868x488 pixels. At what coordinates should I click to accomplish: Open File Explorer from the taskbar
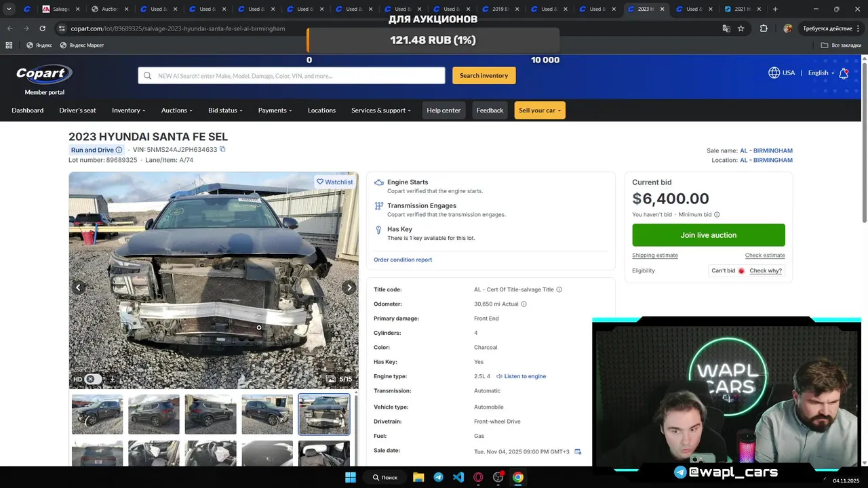point(418,477)
